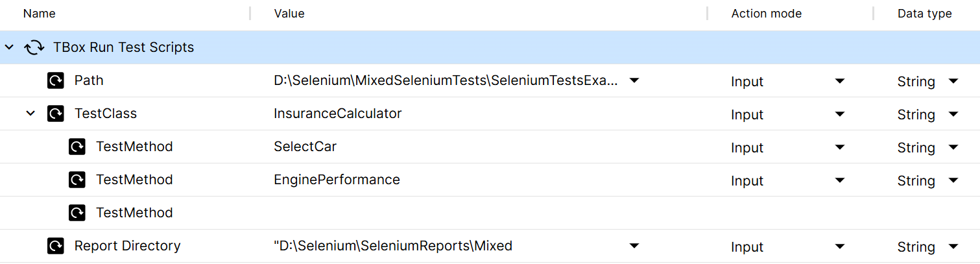This screenshot has width=980, height=264.
Task: Click the Data type column header
Action: pyautogui.click(x=924, y=14)
